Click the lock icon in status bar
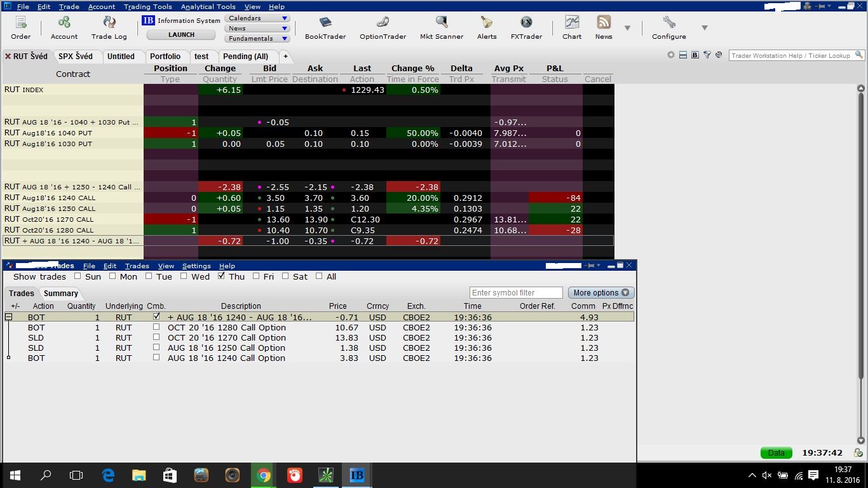 858,453
